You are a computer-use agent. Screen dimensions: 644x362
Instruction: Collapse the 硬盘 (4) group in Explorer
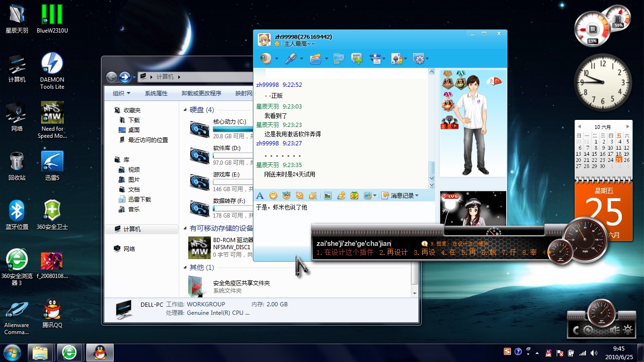[x=185, y=110]
